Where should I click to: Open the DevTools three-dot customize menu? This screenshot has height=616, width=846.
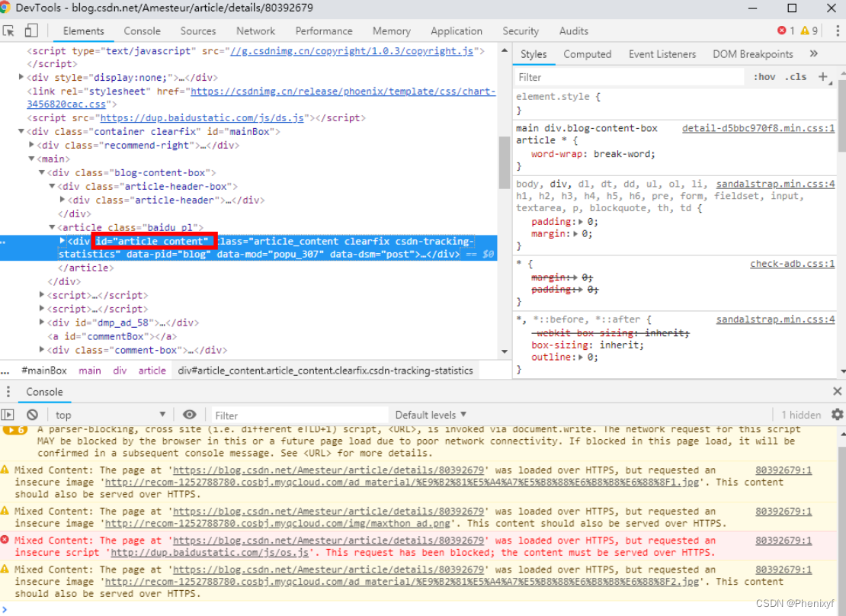pyautogui.click(x=838, y=30)
